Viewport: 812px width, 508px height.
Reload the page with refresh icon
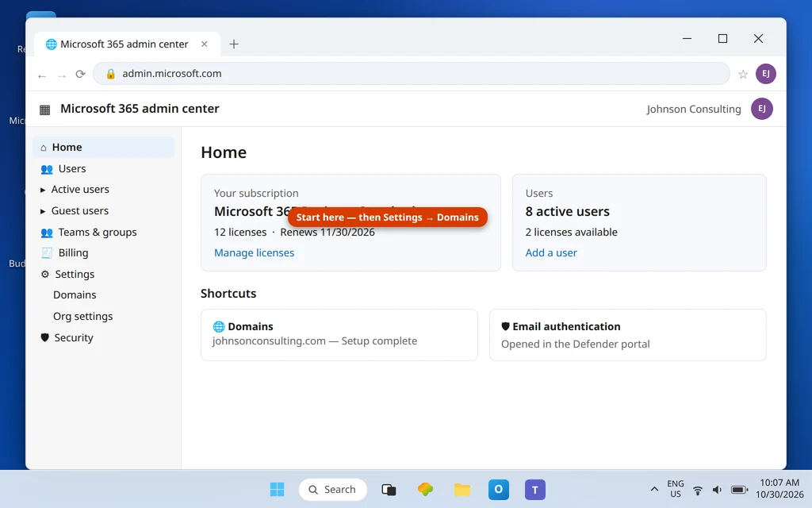coord(80,74)
